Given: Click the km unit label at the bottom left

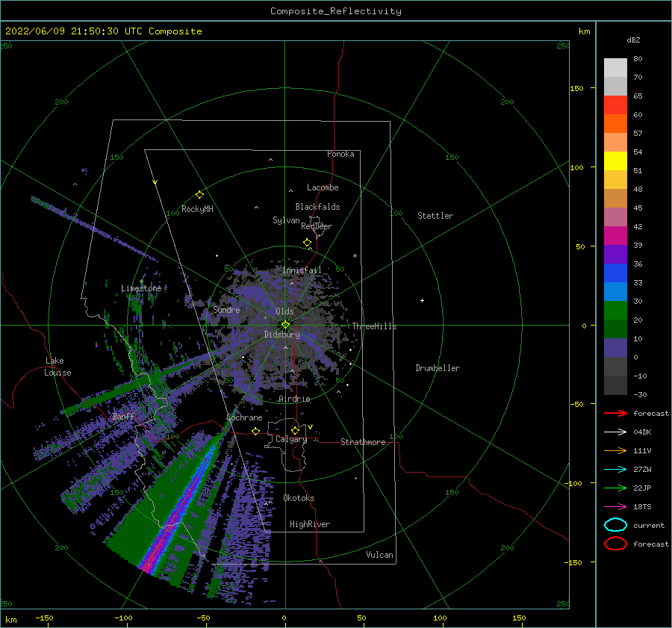Looking at the screenshot, I should click(x=10, y=620).
